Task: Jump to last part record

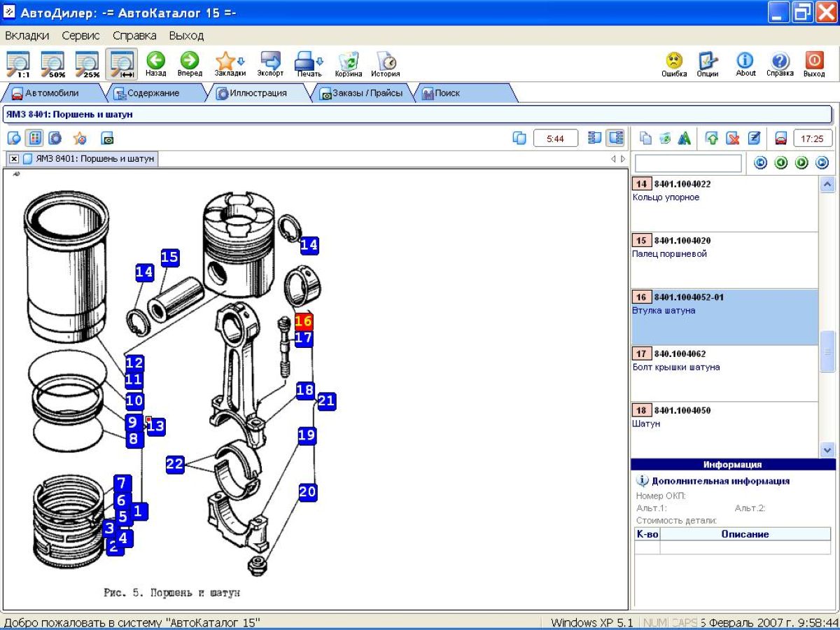Action: point(822,163)
